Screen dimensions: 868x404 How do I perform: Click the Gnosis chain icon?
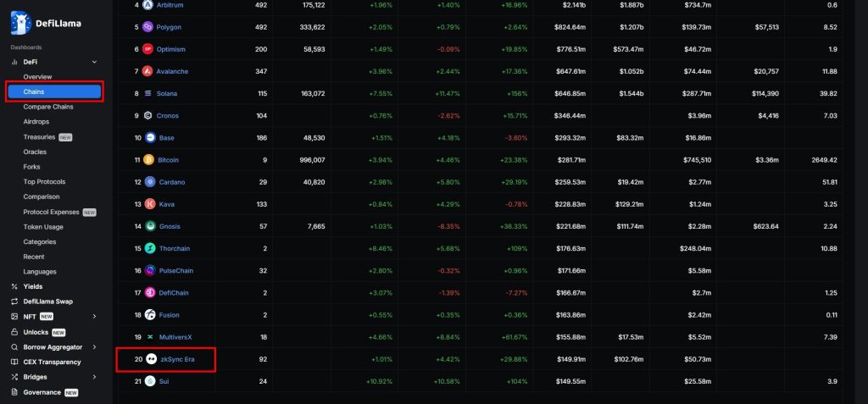pyautogui.click(x=150, y=226)
